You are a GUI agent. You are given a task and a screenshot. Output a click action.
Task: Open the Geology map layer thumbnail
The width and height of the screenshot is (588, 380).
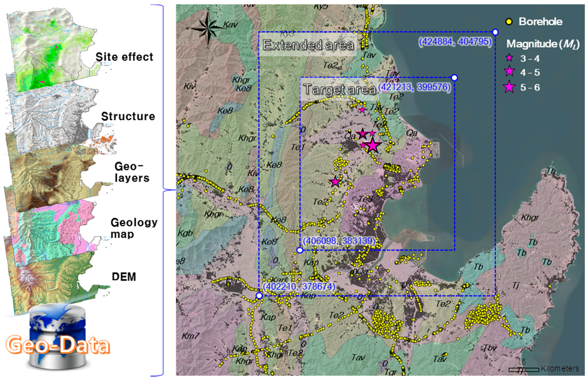coord(53,232)
